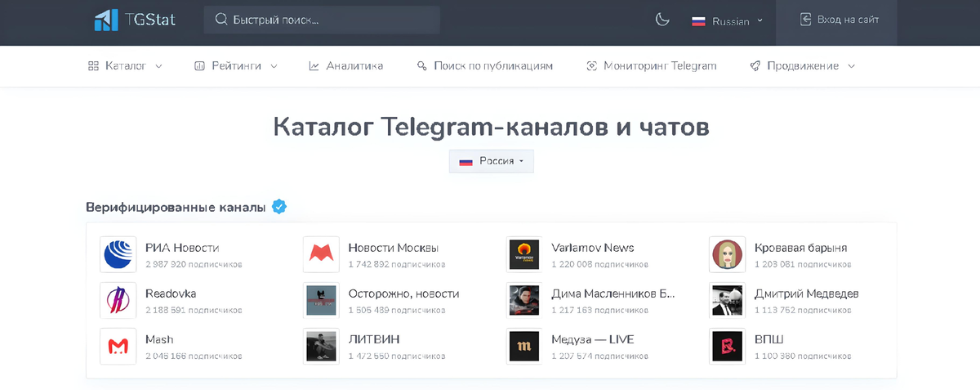Click the blue verified badge icon
Screen dimensions: 980x390
pyautogui.click(x=279, y=207)
